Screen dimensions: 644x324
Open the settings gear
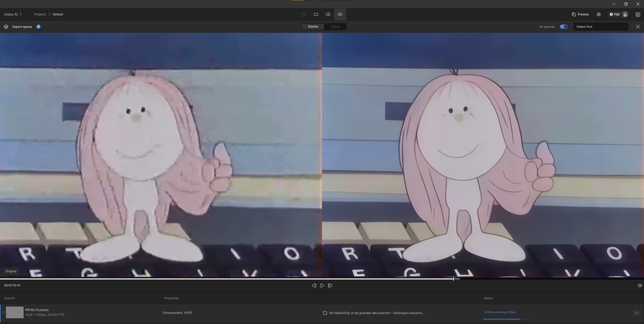(599, 14)
